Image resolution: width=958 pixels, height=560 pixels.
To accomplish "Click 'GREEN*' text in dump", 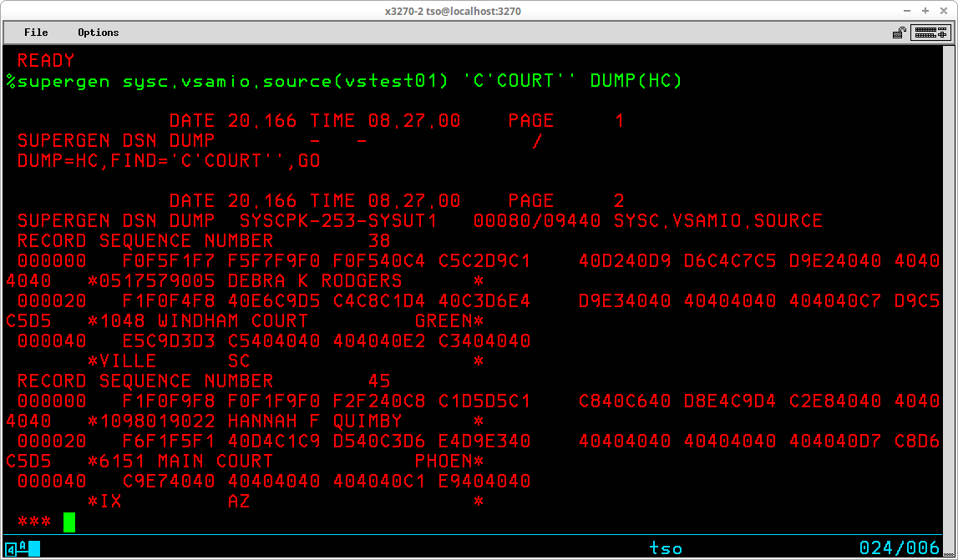I will (449, 320).
